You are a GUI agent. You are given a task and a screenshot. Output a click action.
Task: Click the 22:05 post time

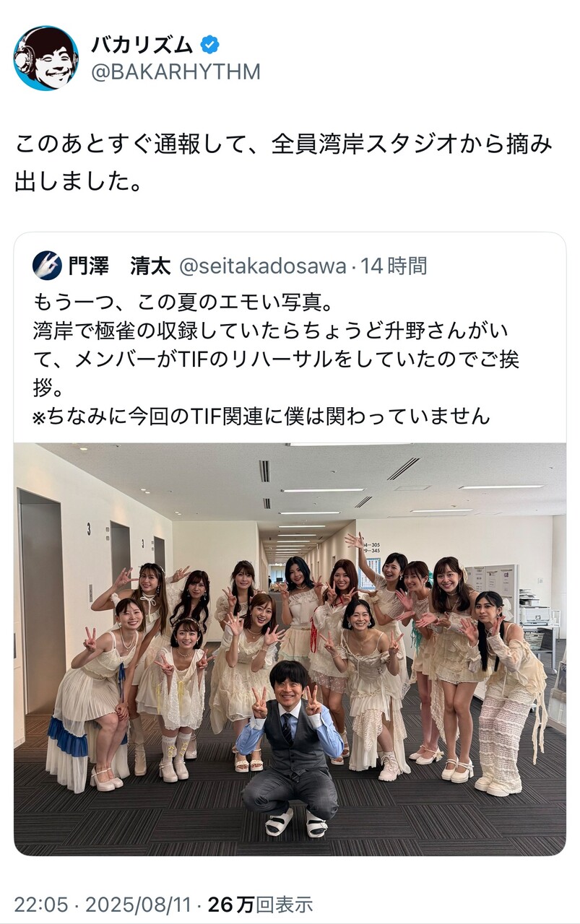pos(43,904)
